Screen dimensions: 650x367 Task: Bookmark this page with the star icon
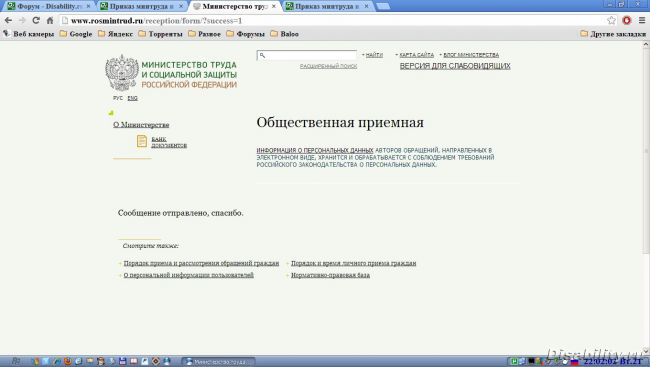tap(611, 20)
